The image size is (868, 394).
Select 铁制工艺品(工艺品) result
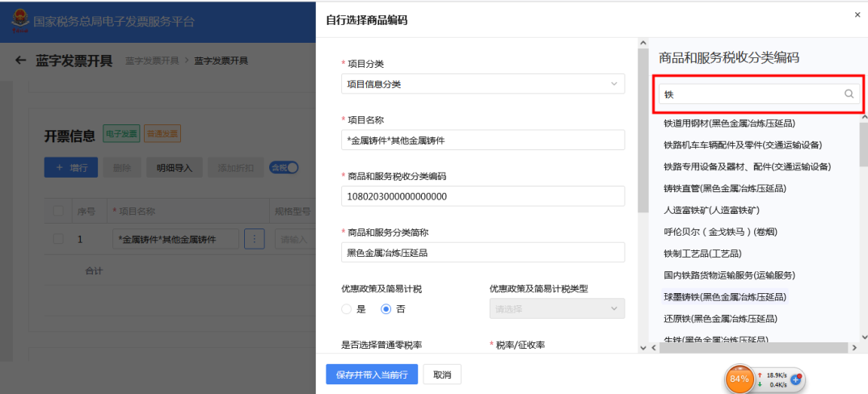pos(702,254)
